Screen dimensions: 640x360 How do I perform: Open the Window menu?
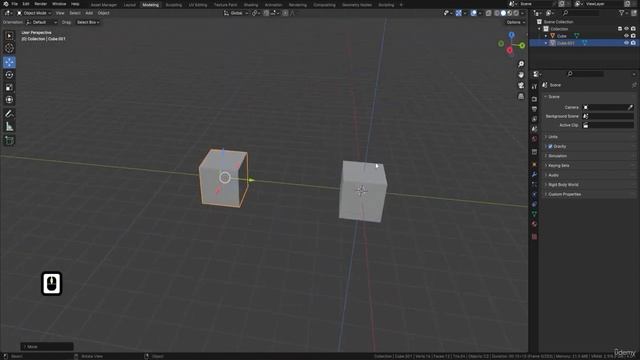tap(59, 4)
